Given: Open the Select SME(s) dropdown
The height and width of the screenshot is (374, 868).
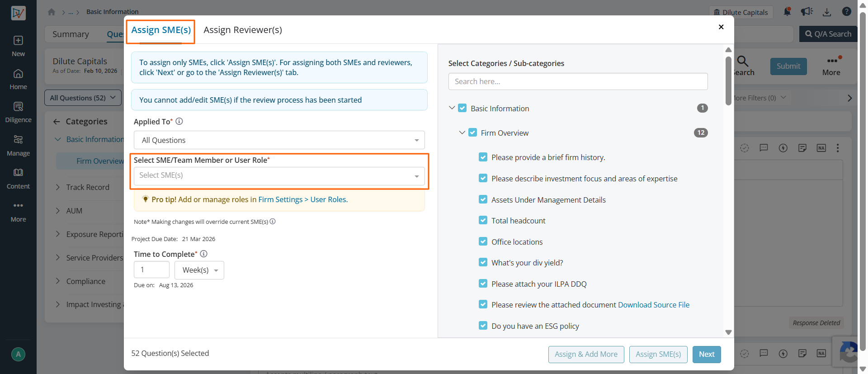Looking at the screenshot, I should [279, 175].
